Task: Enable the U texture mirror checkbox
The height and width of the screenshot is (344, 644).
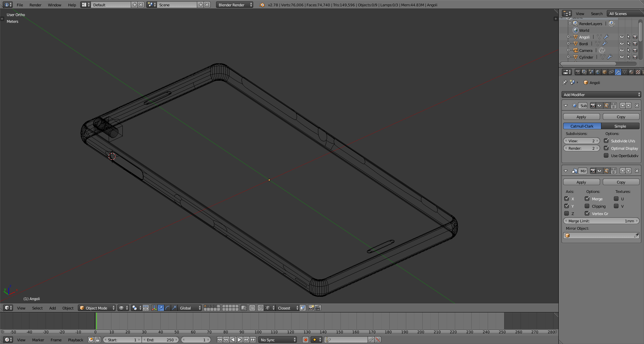Action: (616, 199)
